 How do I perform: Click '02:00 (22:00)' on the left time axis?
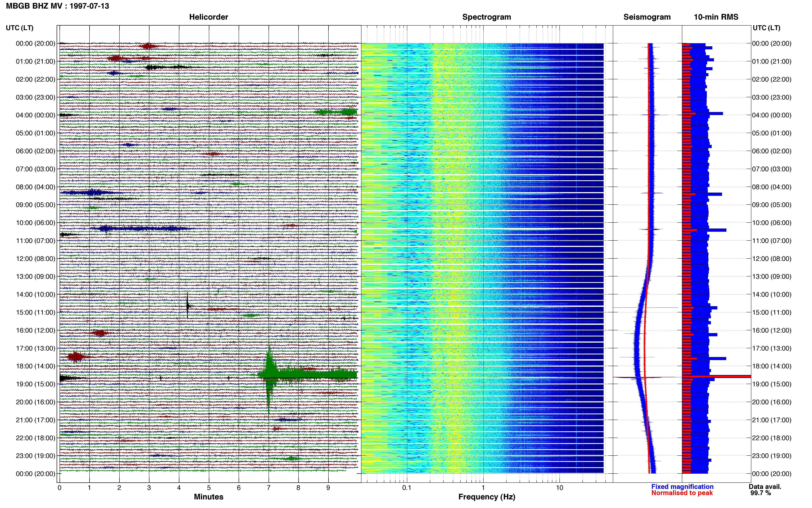click(36, 79)
